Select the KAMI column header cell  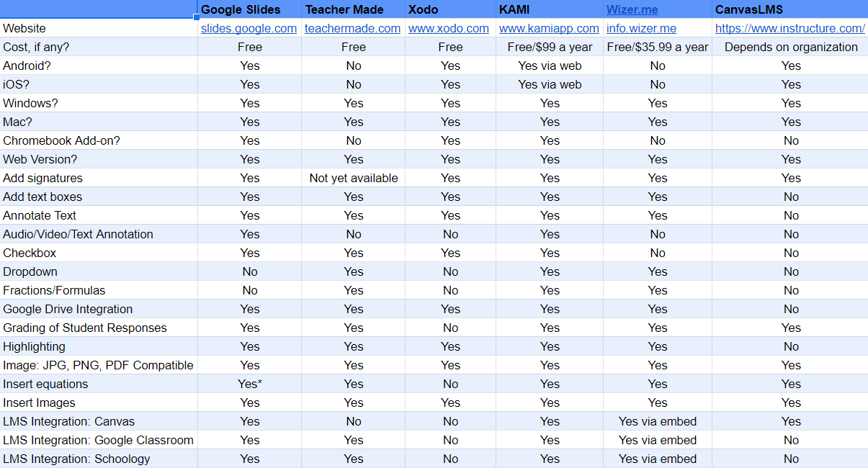pos(550,9)
